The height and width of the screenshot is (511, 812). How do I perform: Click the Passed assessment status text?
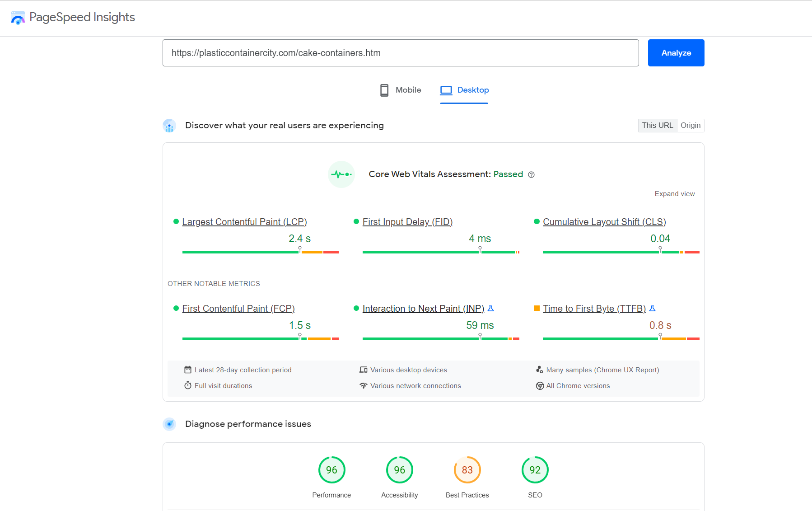click(508, 174)
